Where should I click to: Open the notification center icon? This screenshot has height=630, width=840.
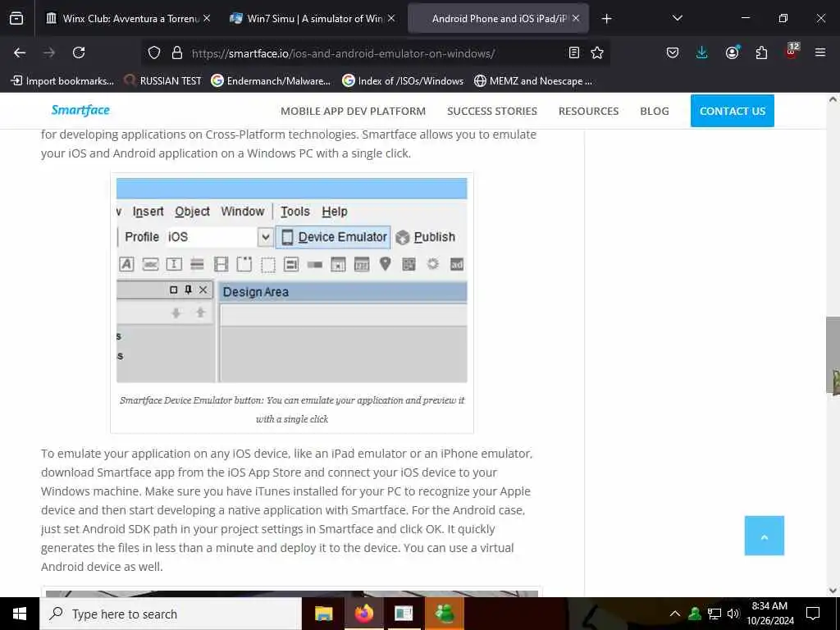click(x=813, y=614)
